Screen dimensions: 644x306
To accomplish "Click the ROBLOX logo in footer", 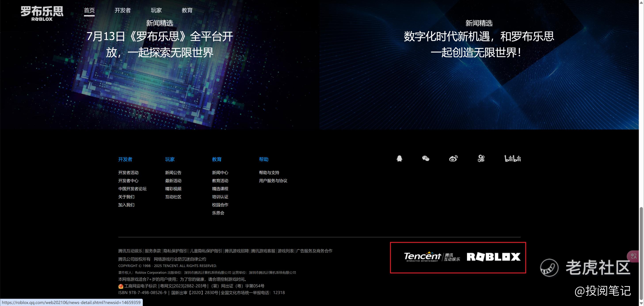I will [493, 257].
